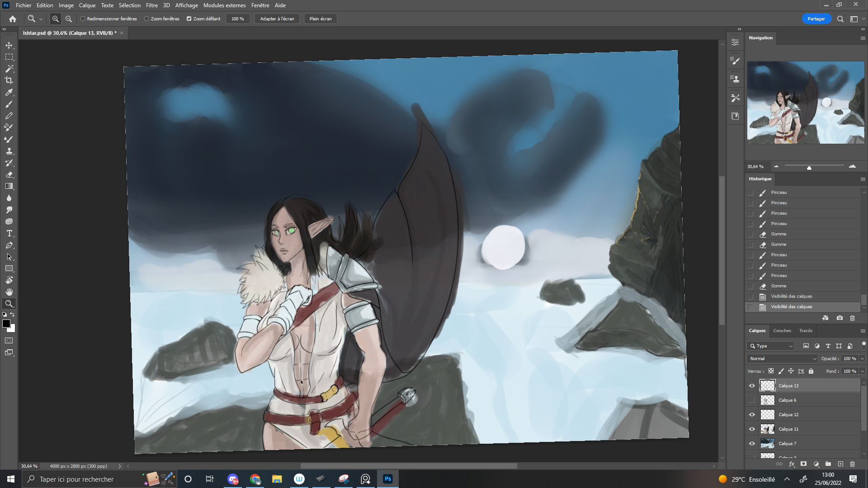Click the Zoom out magnifier icon
This screenshot has height=488, width=868.
[69, 19]
